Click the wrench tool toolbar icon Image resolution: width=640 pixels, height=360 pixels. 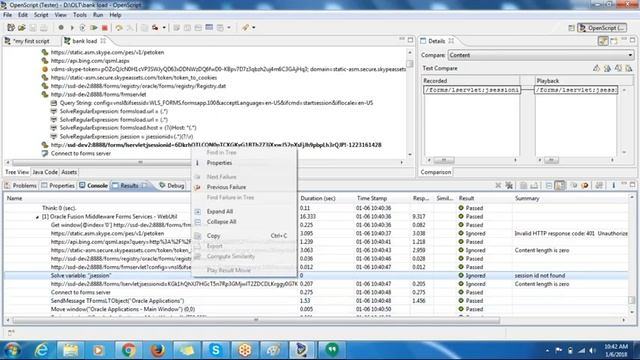click(245, 28)
